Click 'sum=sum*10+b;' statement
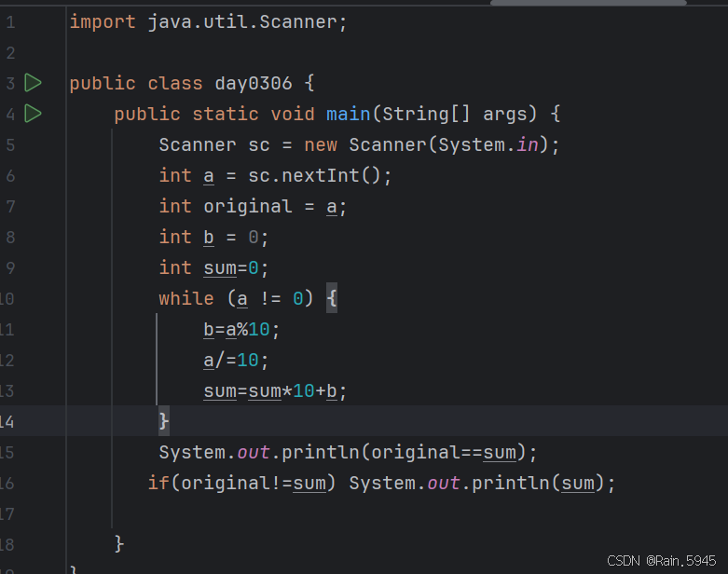This screenshot has height=574, width=728. [x=275, y=391]
